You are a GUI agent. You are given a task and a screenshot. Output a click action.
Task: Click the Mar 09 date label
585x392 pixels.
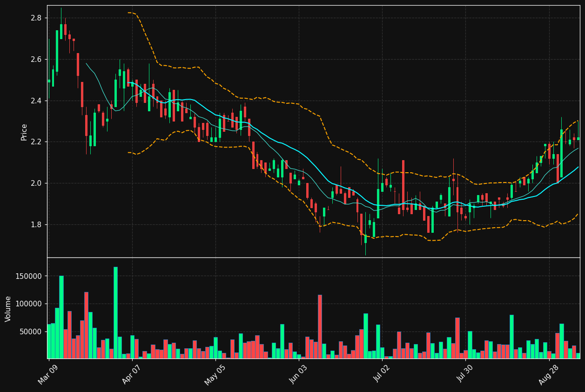[48, 374]
